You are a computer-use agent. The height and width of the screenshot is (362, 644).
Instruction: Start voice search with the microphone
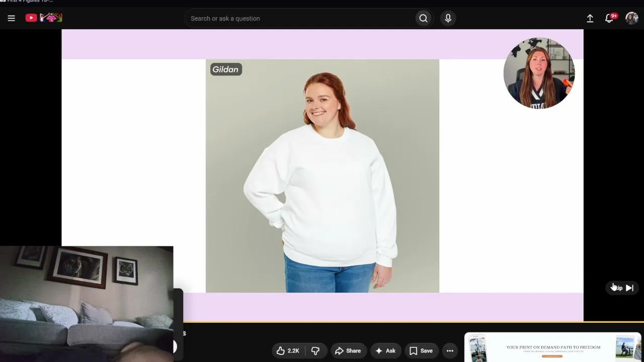pos(448,19)
